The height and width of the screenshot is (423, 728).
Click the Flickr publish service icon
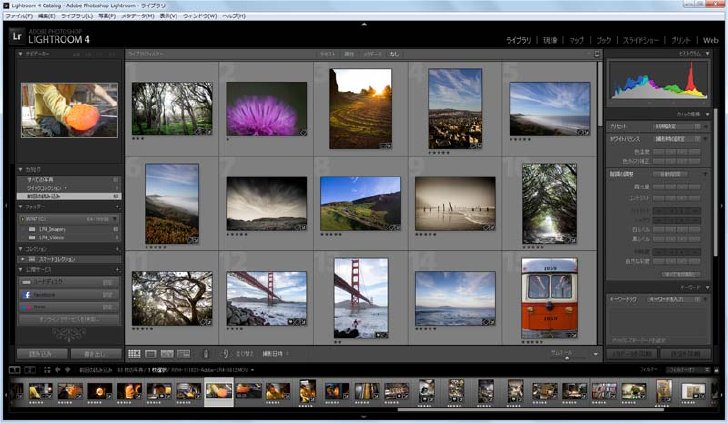pyautogui.click(x=26, y=307)
